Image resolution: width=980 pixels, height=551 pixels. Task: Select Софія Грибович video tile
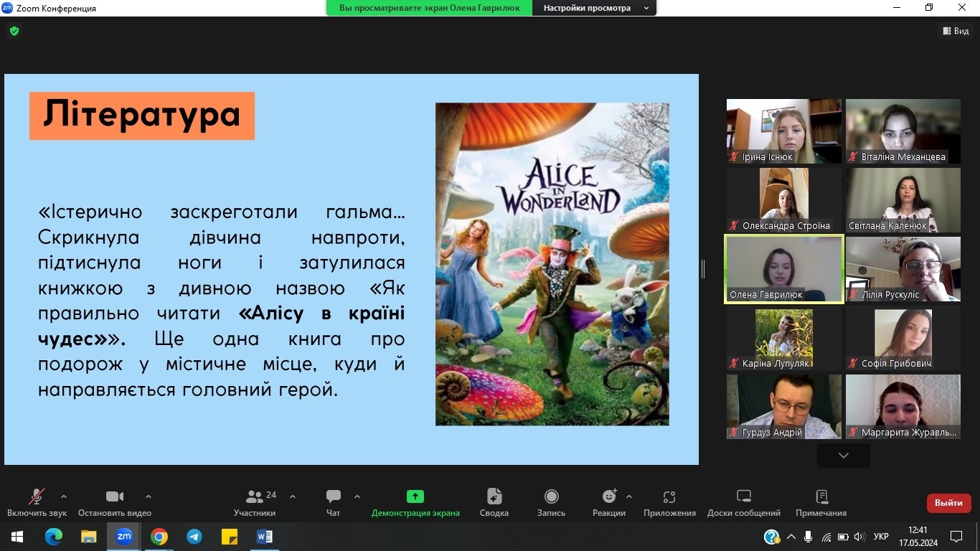(x=903, y=338)
